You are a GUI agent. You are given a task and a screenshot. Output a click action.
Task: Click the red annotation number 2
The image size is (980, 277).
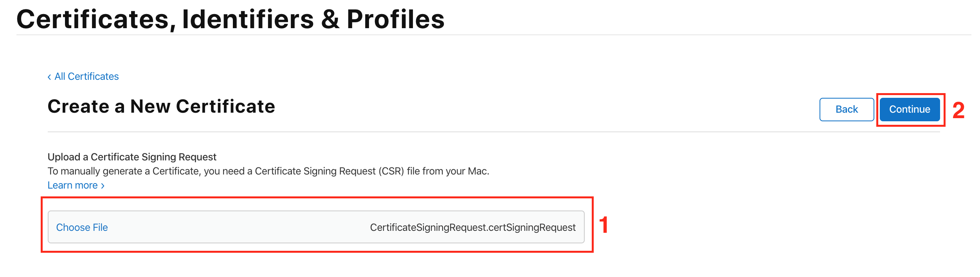point(958,110)
